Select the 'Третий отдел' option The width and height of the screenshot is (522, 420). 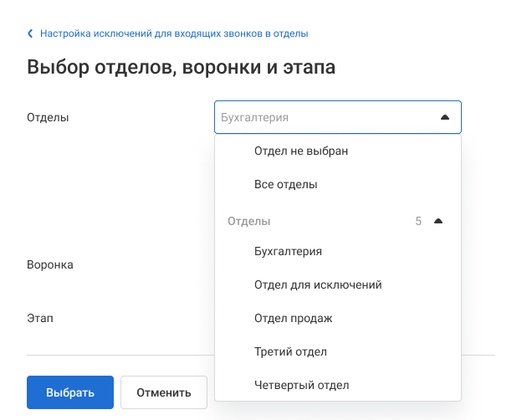pyautogui.click(x=289, y=351)
